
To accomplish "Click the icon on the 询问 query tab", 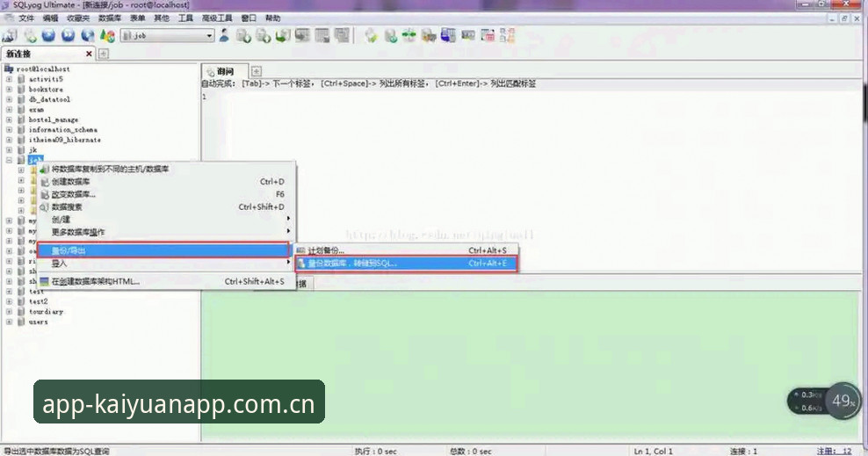I will (210, 71).
